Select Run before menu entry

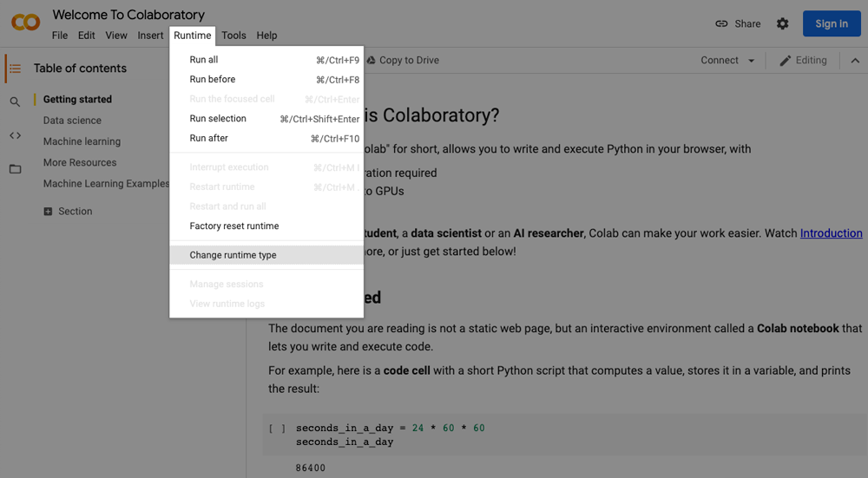pos(266,80)
